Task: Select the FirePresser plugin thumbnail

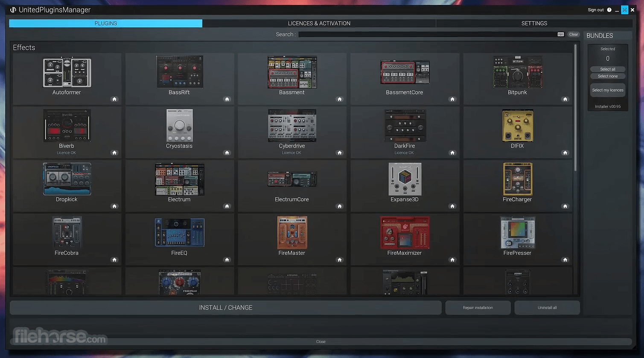Action: click(x=518, y=233)
